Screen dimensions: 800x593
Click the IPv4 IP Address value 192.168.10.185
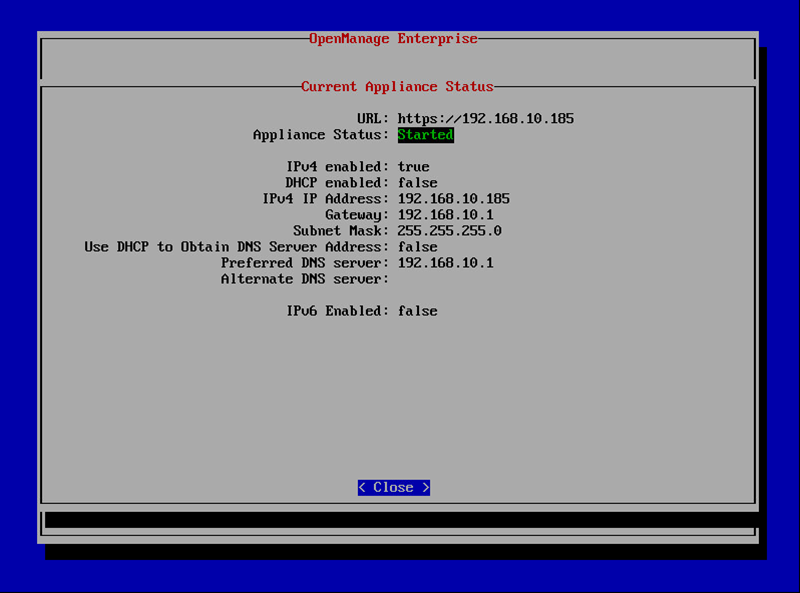click(x=454, y=199)
